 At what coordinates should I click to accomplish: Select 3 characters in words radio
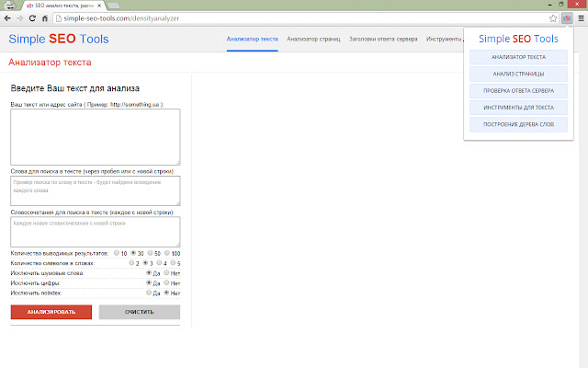point(145,263)
